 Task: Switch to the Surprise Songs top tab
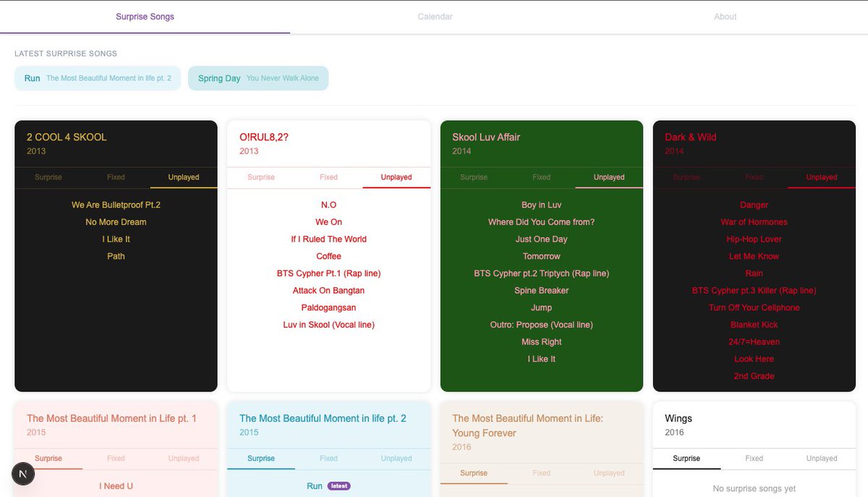[145, 17]
